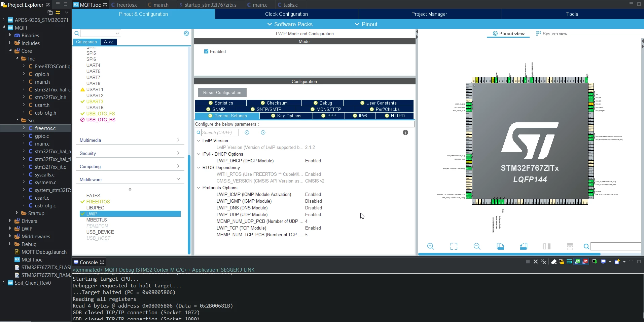
Task: Jump to the next parameter search result
Action: [263, 132]
